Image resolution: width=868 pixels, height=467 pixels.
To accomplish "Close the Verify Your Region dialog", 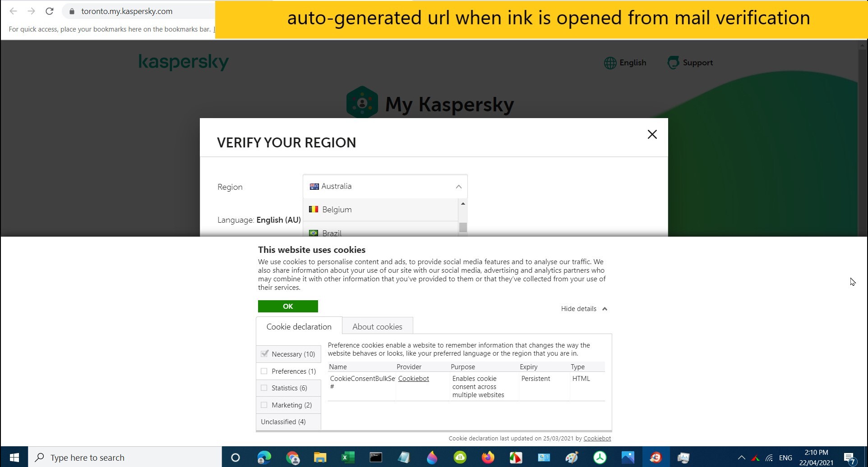I will (x=652, y=134).
